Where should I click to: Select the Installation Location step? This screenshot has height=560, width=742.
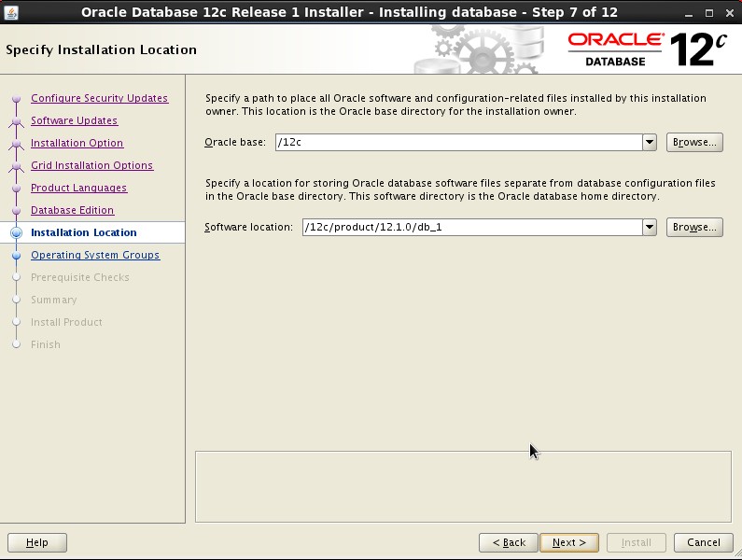pos(83,232)
